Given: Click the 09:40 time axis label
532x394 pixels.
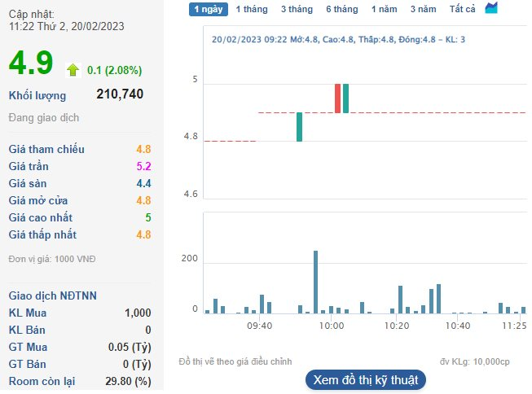Looking at the screenshot, I should click(259, 326).
